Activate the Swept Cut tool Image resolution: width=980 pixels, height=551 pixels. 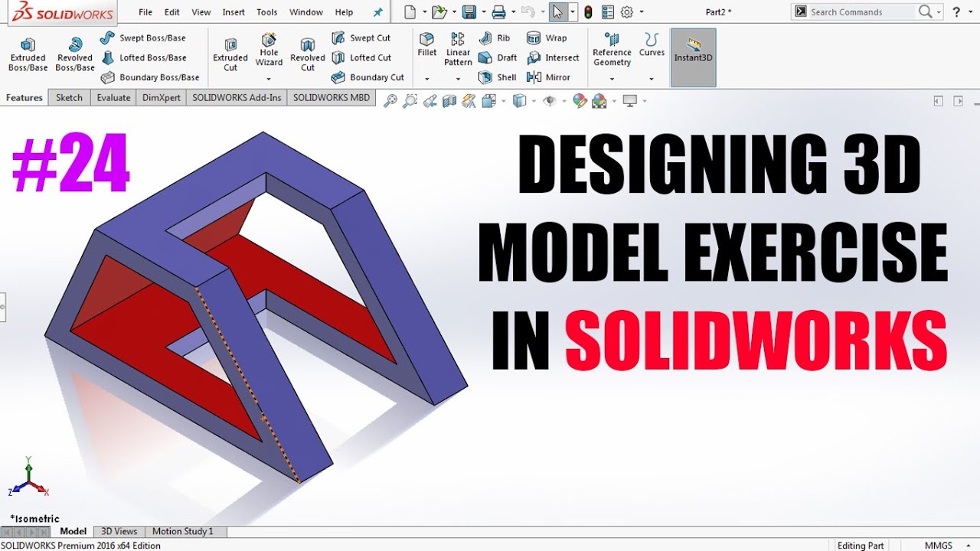tap(361, 37)
